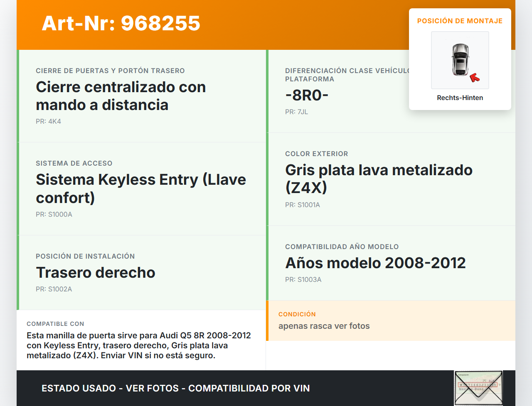Click the 'Rechts-Hinten' caption
This screenshot has width=532, height=406.
pos(460,98)
